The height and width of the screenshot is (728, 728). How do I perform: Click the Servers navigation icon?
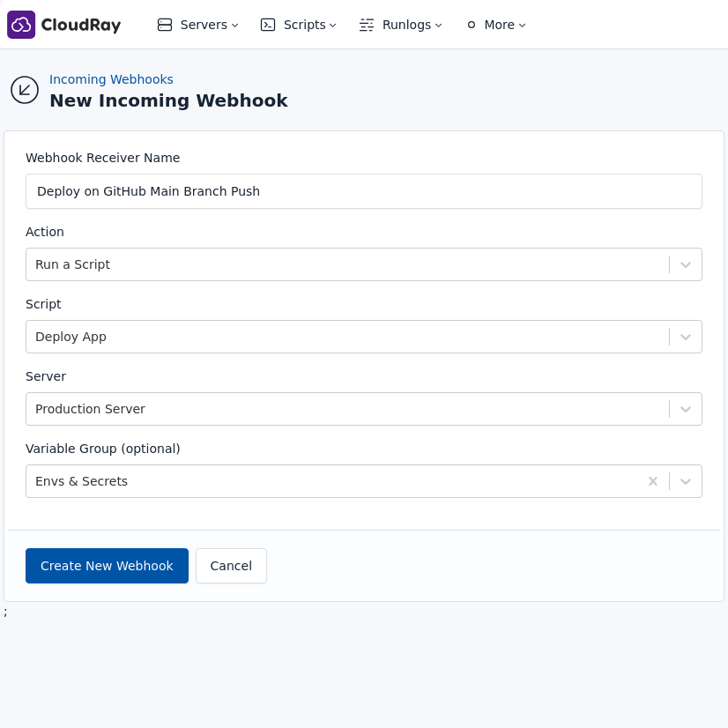[x=165, y=25]
